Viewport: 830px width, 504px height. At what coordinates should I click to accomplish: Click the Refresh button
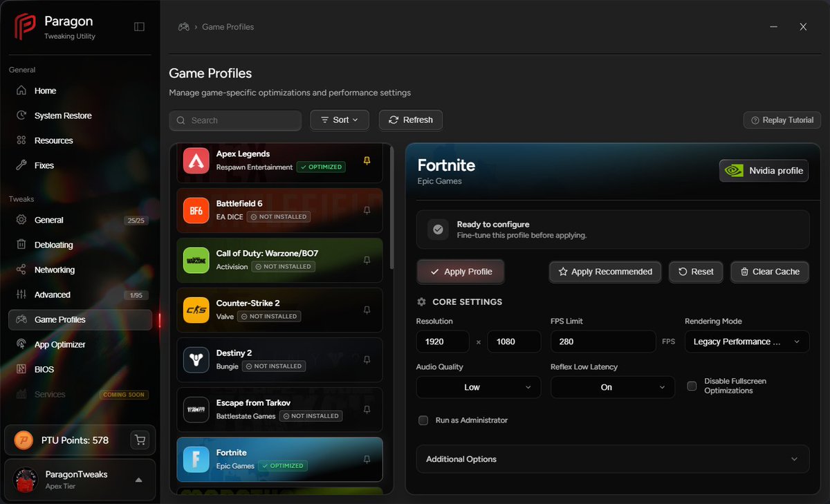point(411,120)
